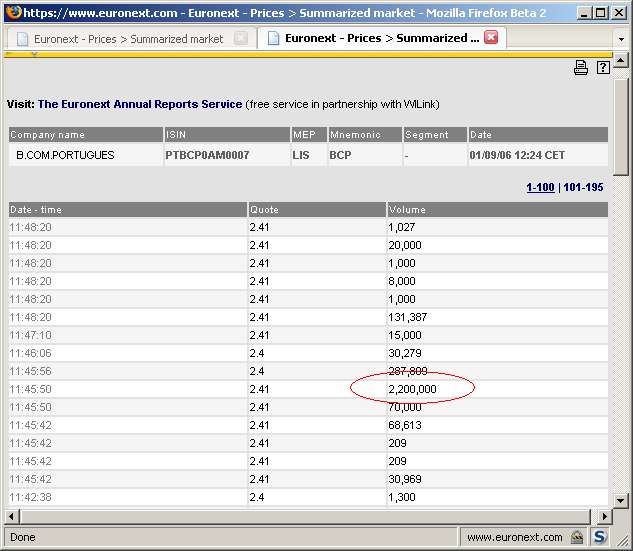Click the blue S status bar icon
This screenshot has width=633, height=551.
point(599,537)
